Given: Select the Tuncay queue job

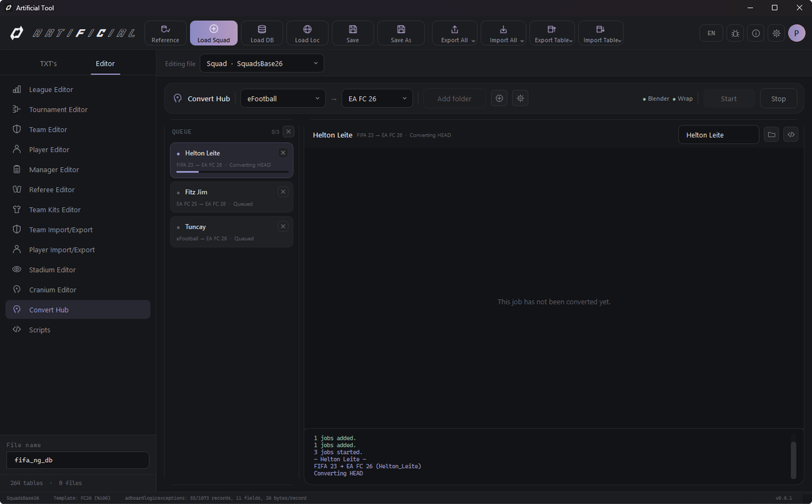Looking at the screenshot, I should 231,231.
